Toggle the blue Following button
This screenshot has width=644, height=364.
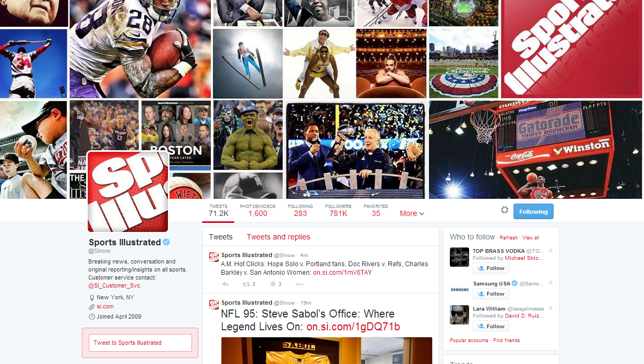(x=533, y=212)
